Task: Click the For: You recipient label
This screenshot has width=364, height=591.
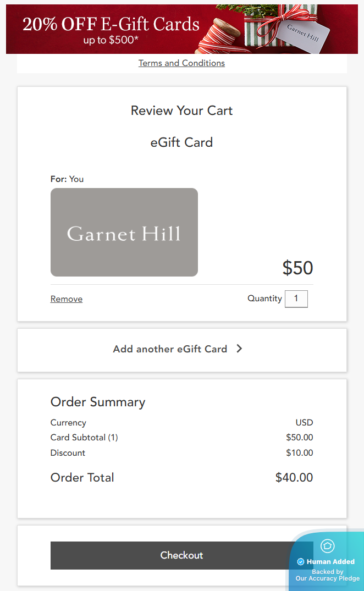Action: tap(67, 179)
